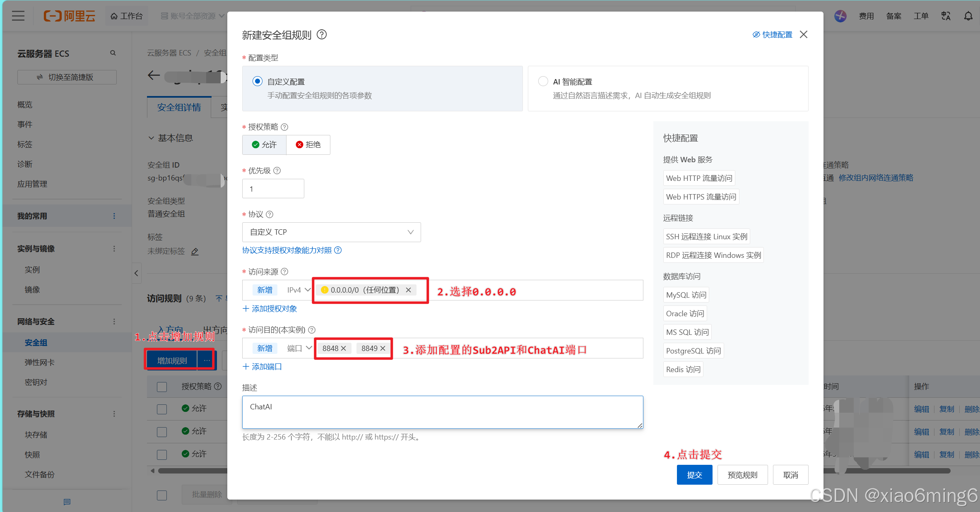Image resolution: width=980 pixels, height=512 pixels.
Task: Select the 自定义配置 radio option
Action: (258, 81)
